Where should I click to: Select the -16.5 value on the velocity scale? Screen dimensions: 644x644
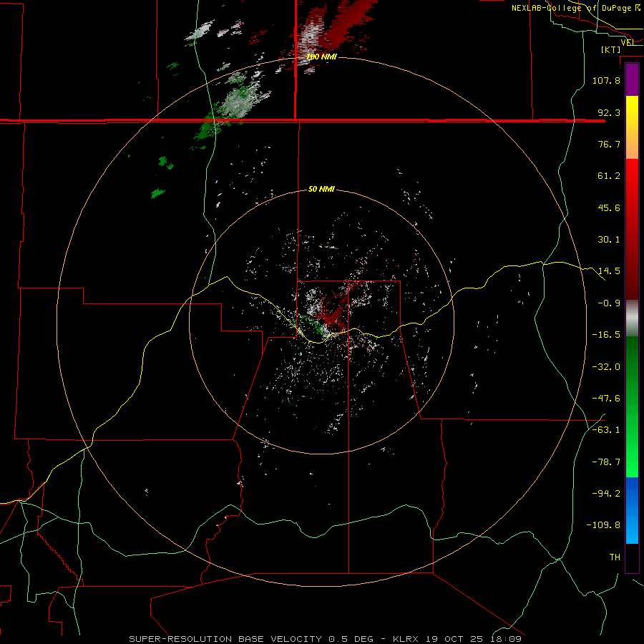tap(606, 335)
